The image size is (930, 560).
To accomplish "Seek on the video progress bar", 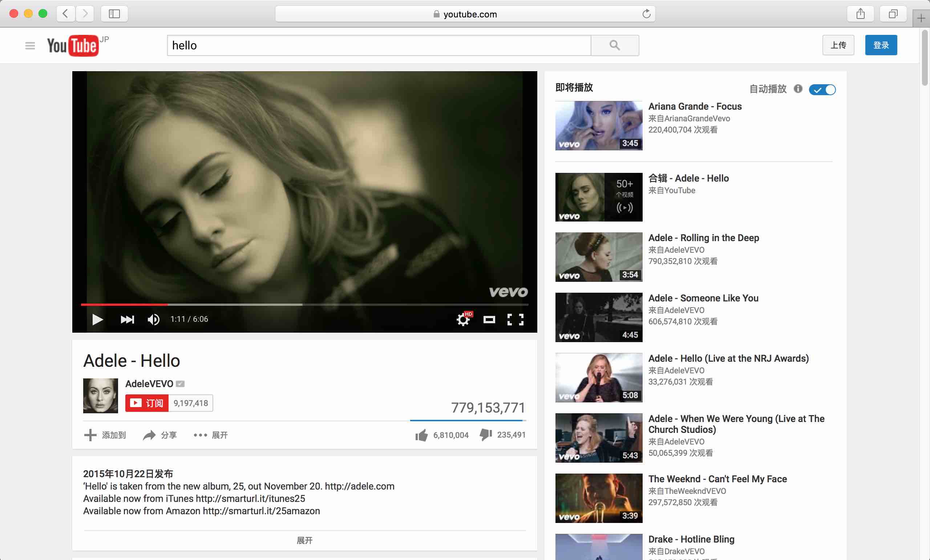I will pyautogui.click(x=304, y=304).
